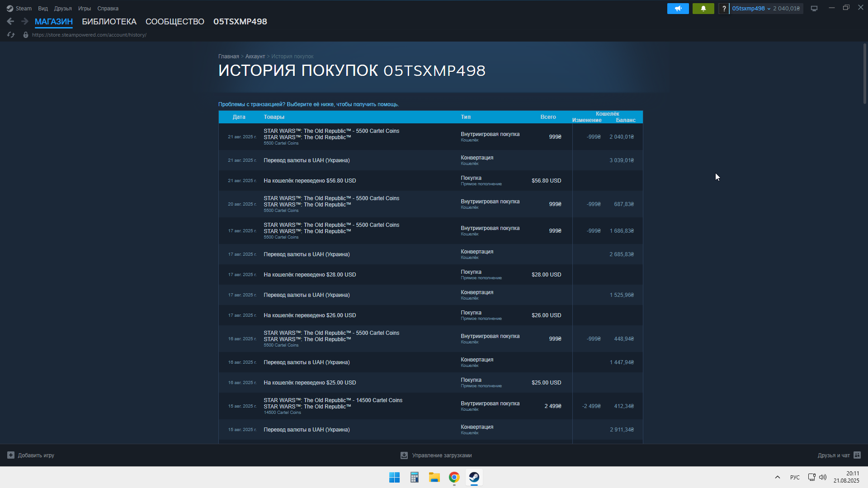Select the $25.00 USD wallet transfer row
Image resolution: width=868 pixels, height=488 pixels.
[x=430, y=383]
